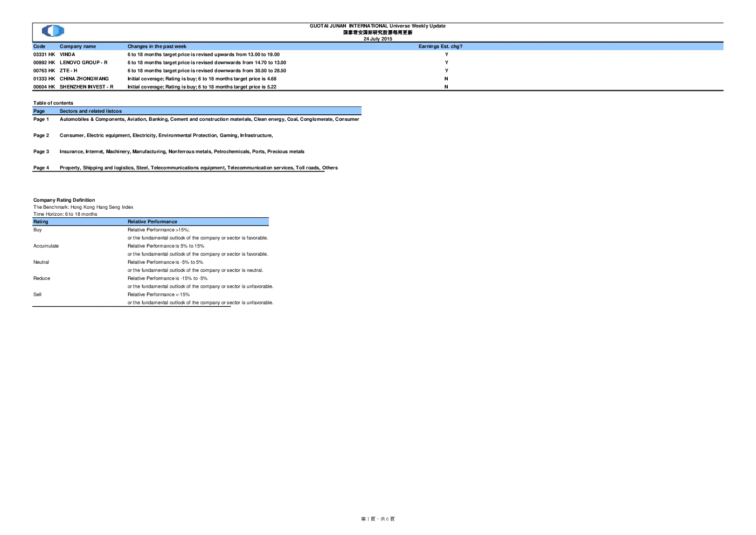Image resolution: width=756 pixels, height=535 pixels.
Task: Select the sector list starting 'Insurance, Internet'
Action: [182, 152]
